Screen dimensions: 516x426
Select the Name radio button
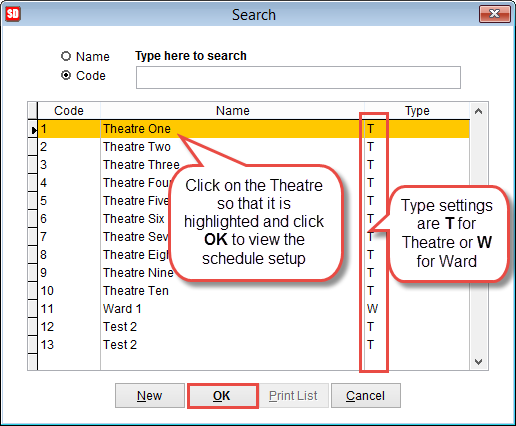point(66,56)
